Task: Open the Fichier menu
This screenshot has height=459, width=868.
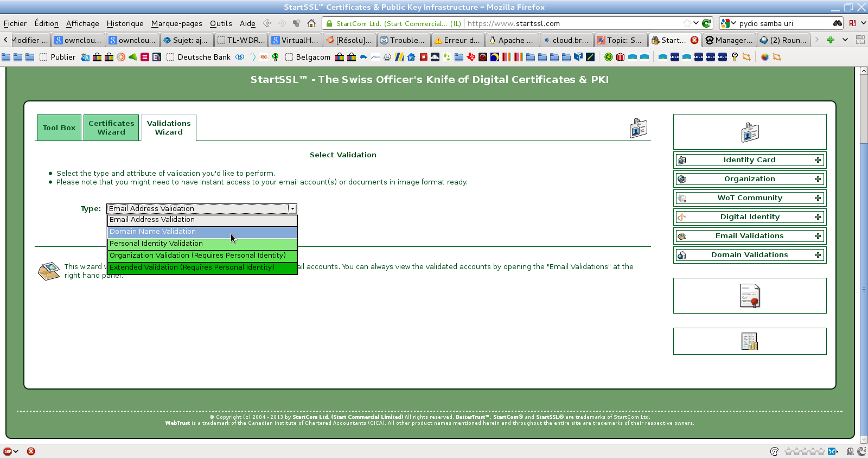Action: tap(15, 23)
